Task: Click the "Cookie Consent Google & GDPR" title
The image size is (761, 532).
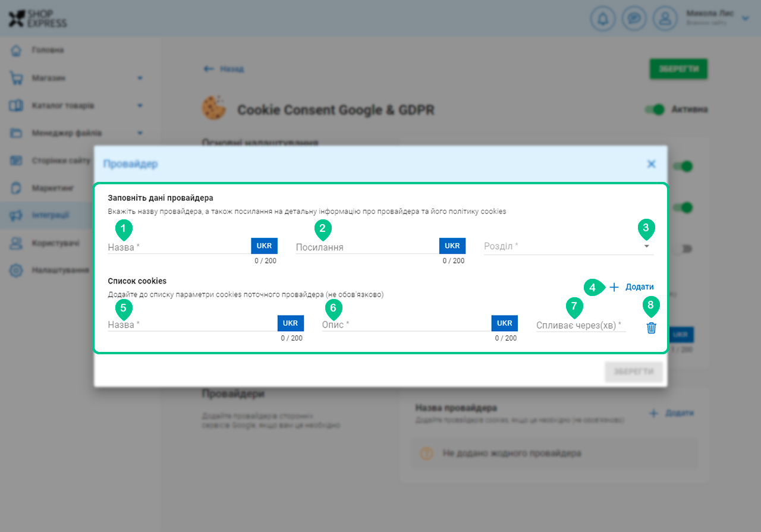Action: tap(336, 110)
